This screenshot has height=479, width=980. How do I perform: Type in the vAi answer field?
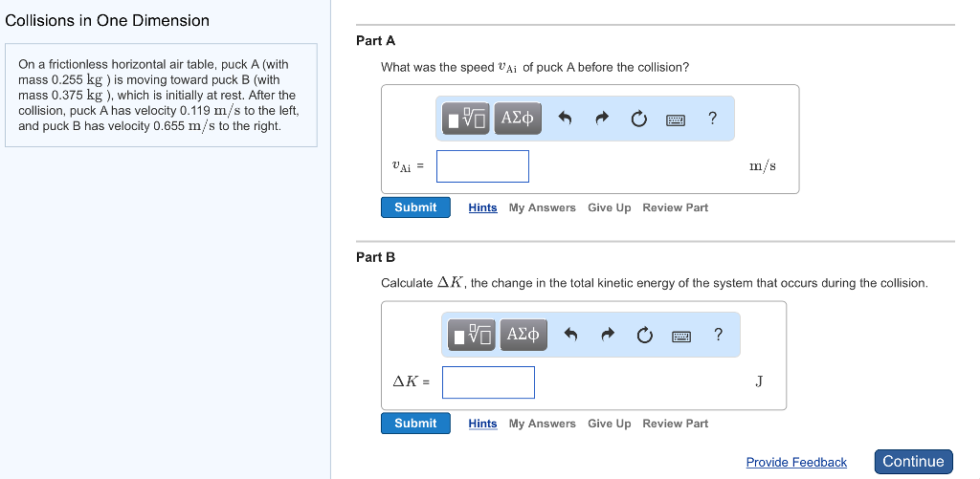(x=482, y=166)
